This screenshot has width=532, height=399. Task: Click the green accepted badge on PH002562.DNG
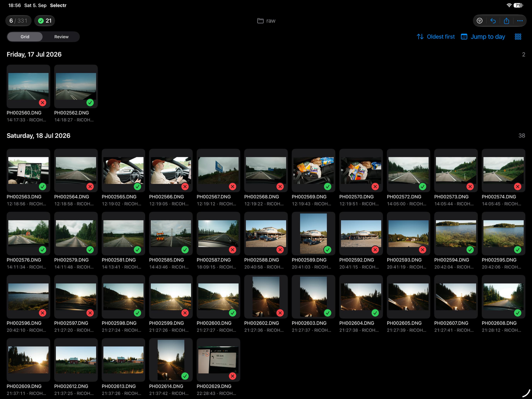pos(90,103)
